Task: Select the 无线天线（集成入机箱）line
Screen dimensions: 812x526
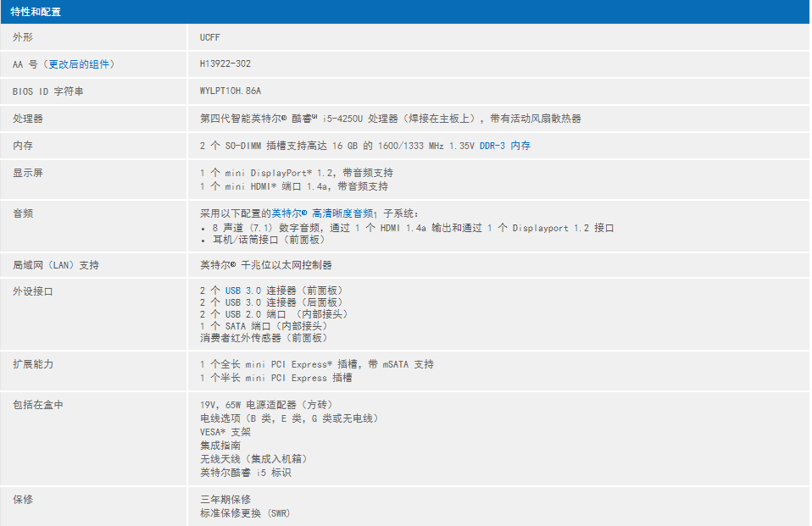Action: [253, 459]
